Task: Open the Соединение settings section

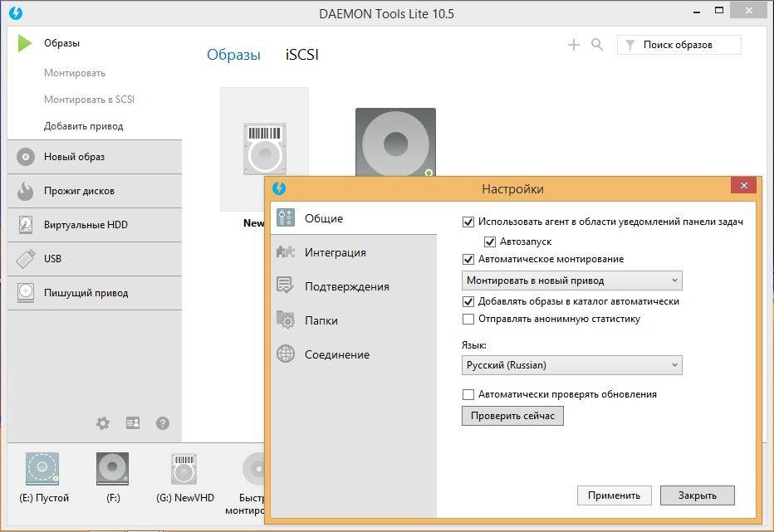Action: coord(354,354)
